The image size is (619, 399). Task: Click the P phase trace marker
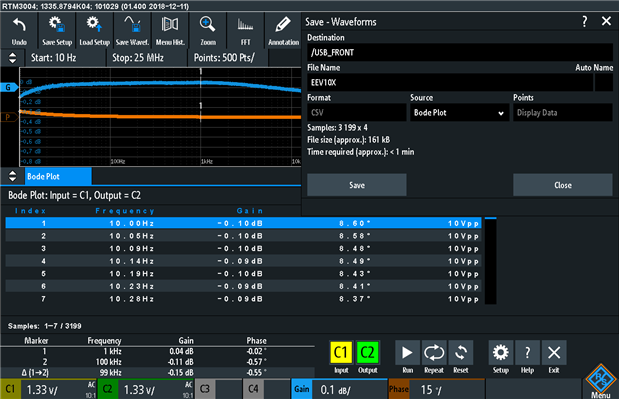pos(9,117)
